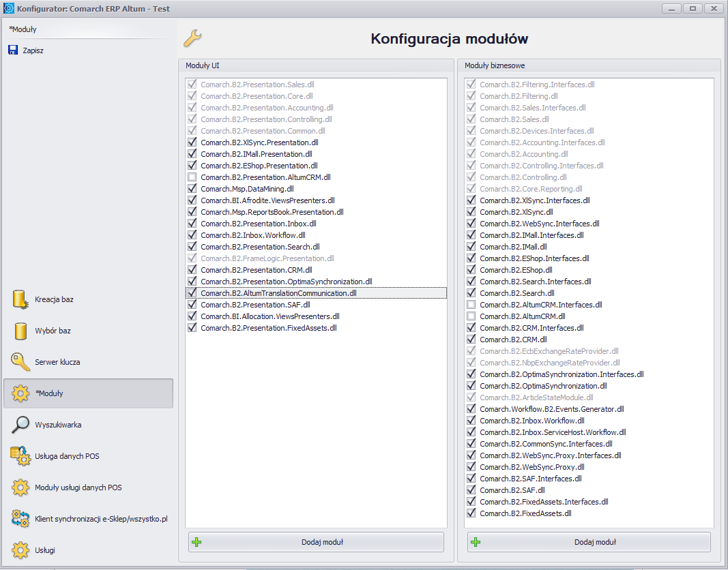The height and width of the screenshot is (570, 728).
Task: Click the Klient synchronizacji e-Sklep icon
Action: coord(20,518)
